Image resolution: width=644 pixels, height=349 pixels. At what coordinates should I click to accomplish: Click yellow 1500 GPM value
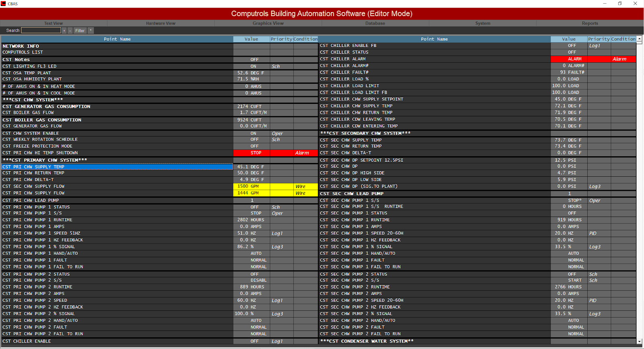tap(252, 186)
